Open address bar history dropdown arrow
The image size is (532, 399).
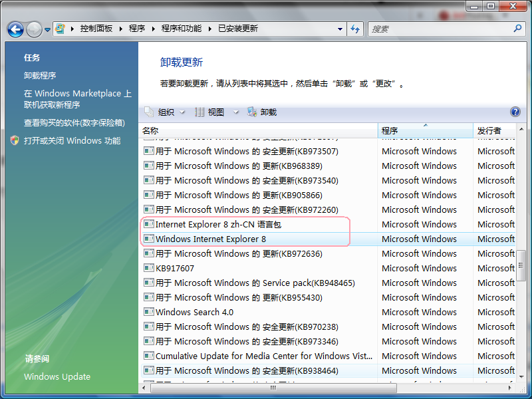340,29
